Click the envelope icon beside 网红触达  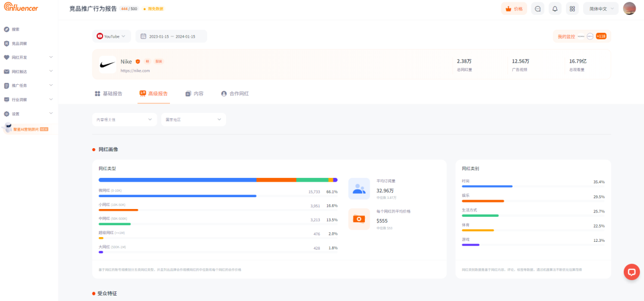[x=7, y=72]
